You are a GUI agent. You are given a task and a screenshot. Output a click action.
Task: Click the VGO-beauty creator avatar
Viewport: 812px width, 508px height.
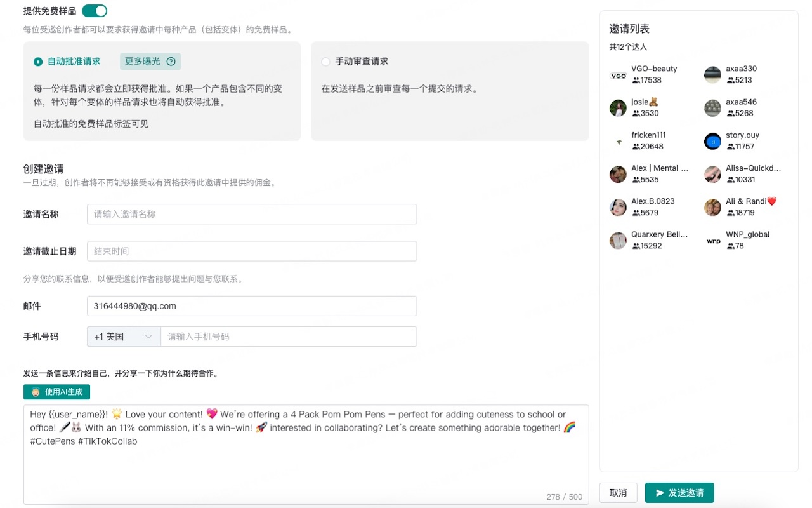[617, 74]
